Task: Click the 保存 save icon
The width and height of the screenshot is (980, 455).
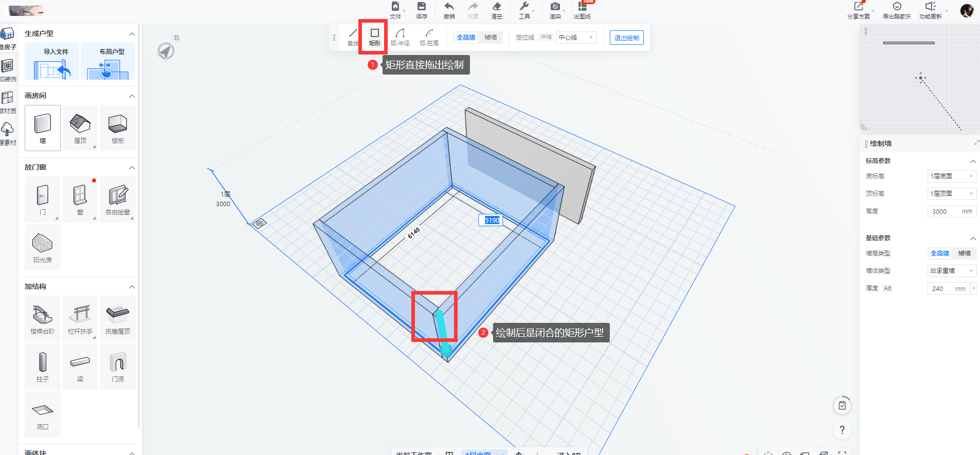Action: coord(421,9)
